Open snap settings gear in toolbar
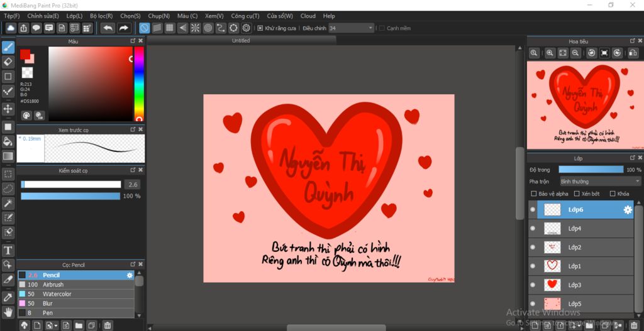The height and width of the screenshot is (331, 644). pos(246,28)
